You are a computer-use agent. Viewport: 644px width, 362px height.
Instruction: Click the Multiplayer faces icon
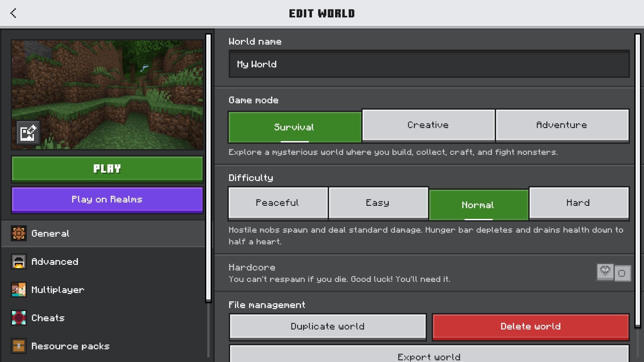[19, 290]
